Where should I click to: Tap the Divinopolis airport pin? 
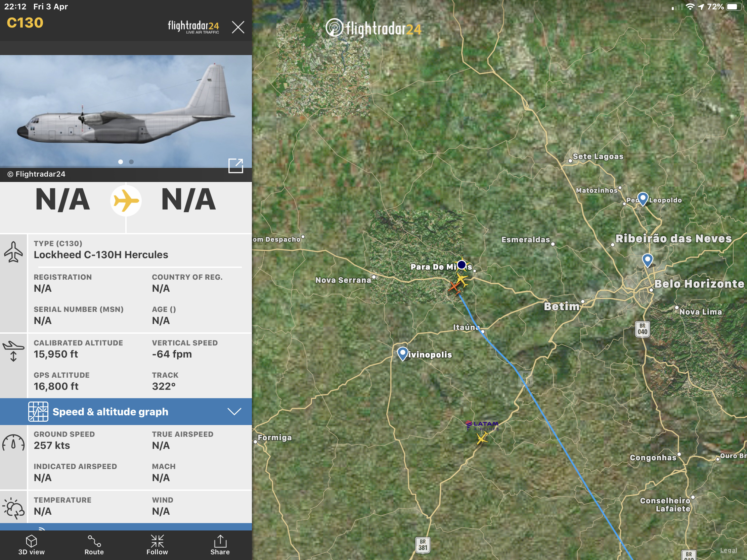402,354
